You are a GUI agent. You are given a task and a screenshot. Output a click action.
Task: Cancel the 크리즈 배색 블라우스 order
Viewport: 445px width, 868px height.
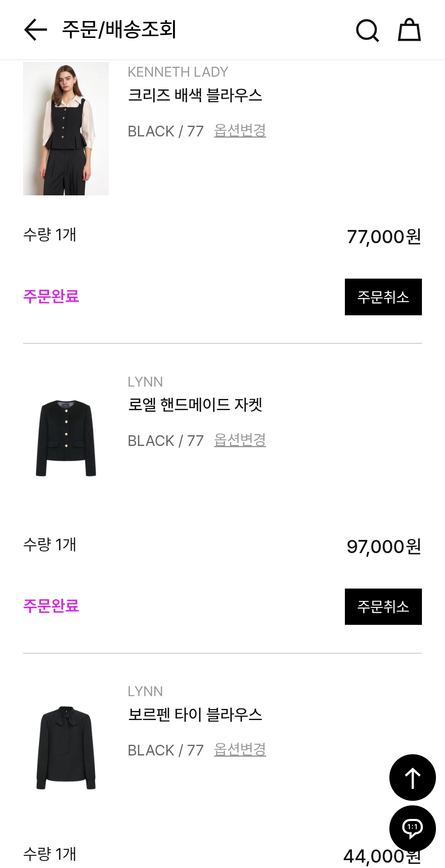pos(383,297)
